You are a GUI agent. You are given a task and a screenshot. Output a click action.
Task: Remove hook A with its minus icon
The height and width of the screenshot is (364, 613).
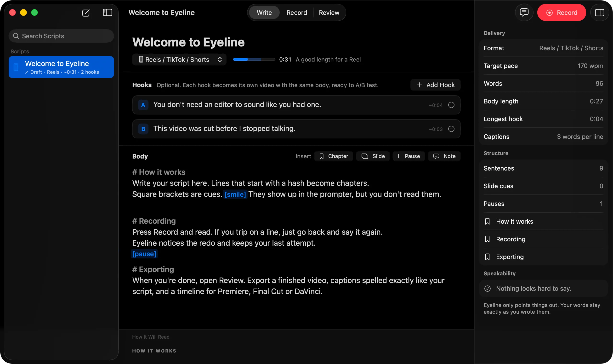click(451, 105)
